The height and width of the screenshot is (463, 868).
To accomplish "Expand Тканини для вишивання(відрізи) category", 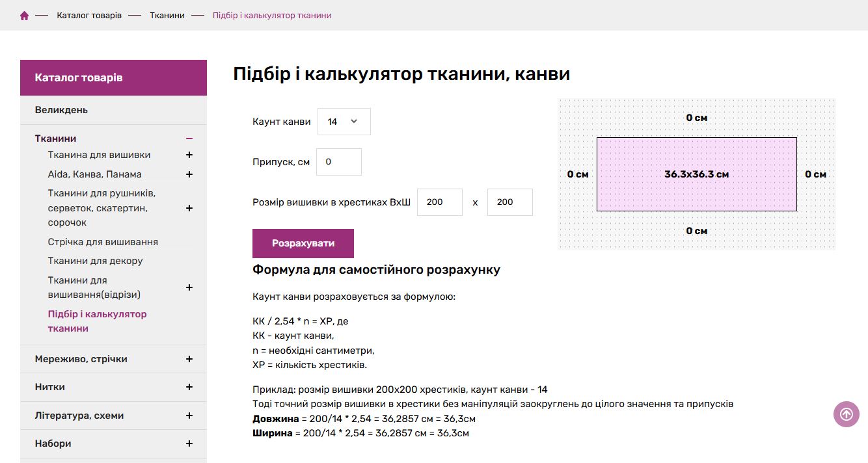I will 189,287.
